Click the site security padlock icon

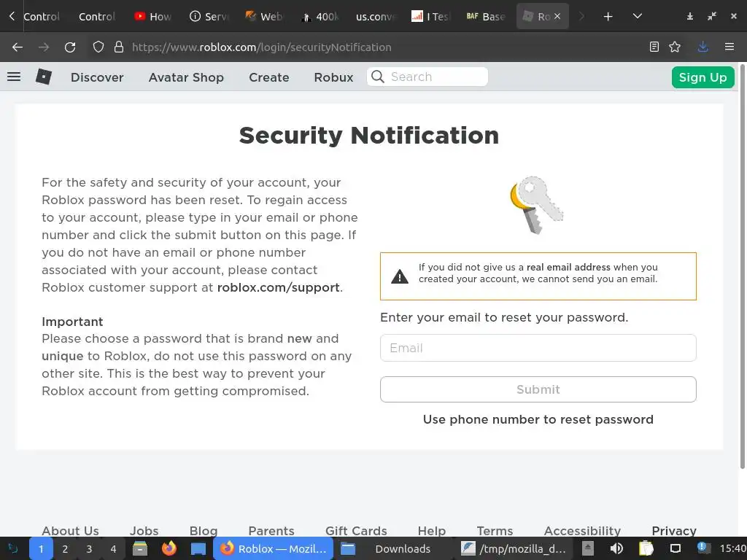(x=119, y=47)
